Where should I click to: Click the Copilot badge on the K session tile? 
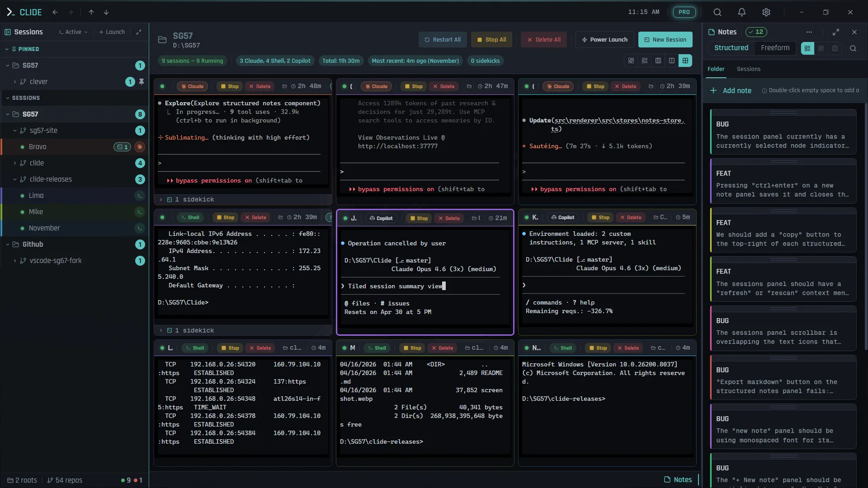pos(563,217)
